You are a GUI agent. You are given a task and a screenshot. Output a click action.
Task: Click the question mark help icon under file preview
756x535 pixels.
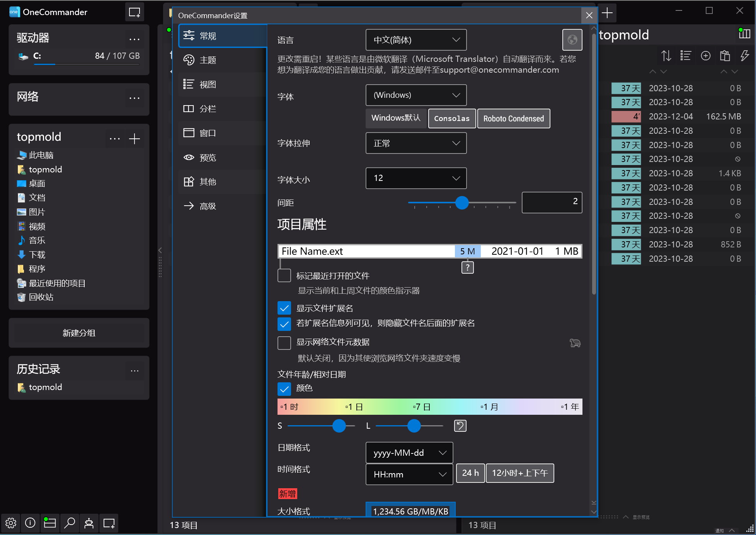click(468, 267)
